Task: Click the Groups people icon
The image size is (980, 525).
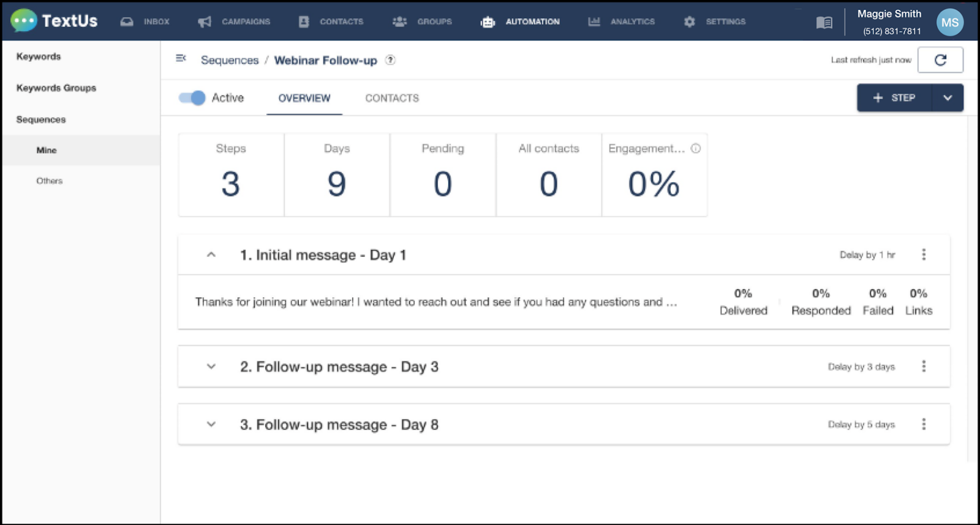Action: click(x=399, y=21)
